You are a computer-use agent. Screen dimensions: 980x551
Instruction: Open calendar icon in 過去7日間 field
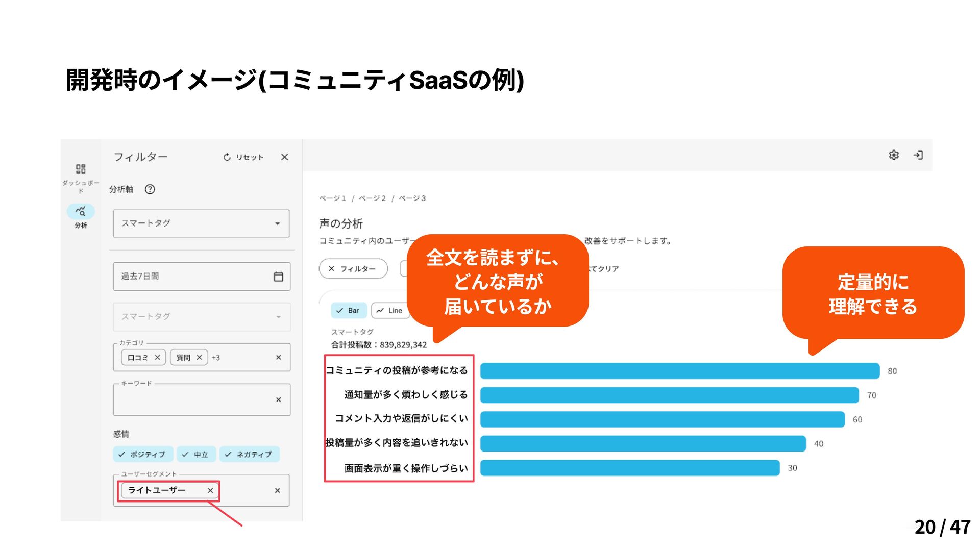click(278, 277)
